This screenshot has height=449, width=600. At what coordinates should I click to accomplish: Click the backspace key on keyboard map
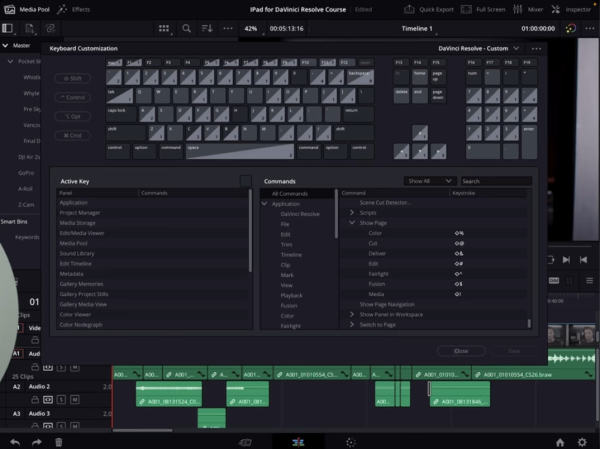360,77
